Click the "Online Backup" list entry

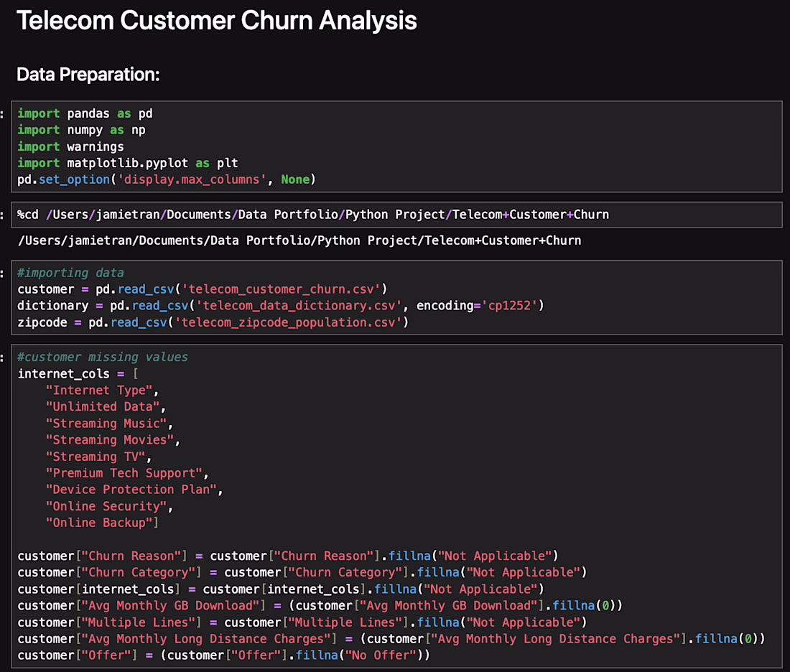(x=102, y=523)
